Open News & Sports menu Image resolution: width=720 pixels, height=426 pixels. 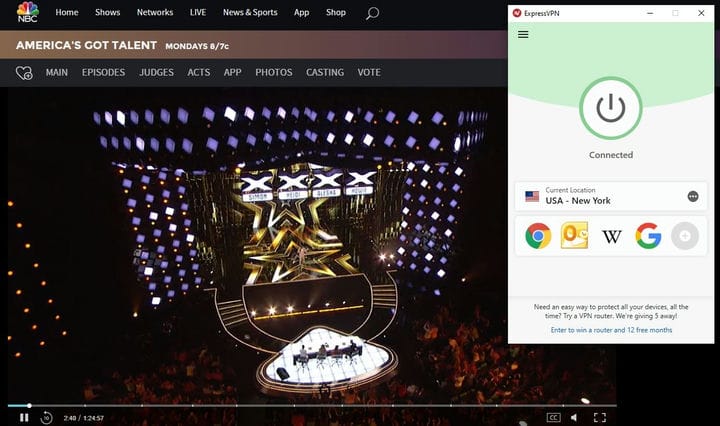250,12
